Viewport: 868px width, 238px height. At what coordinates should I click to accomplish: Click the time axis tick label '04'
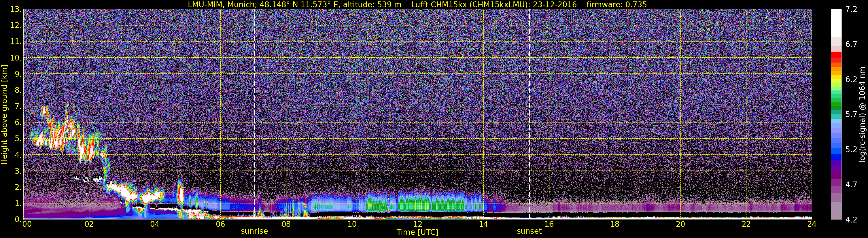[155, 224]
